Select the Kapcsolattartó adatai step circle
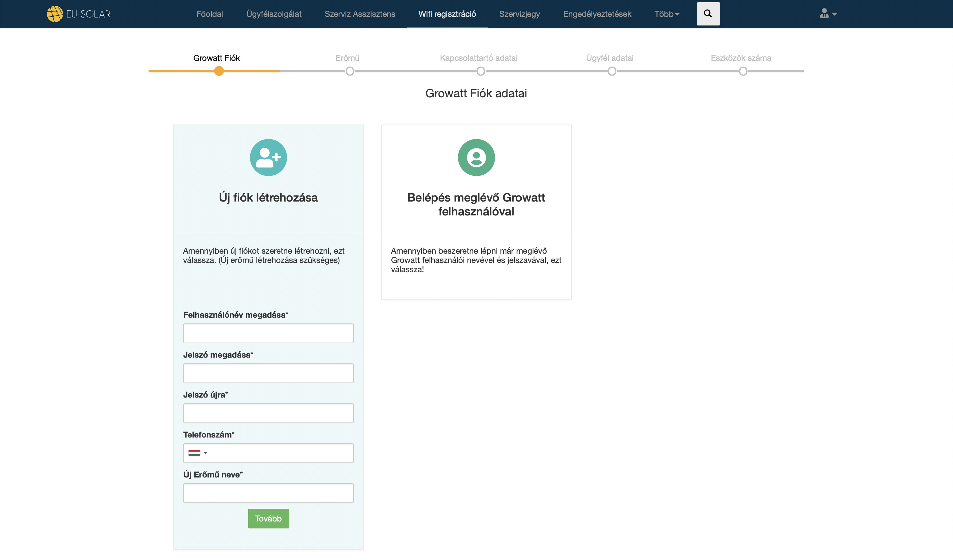953x560 pixels. point(480,71)
